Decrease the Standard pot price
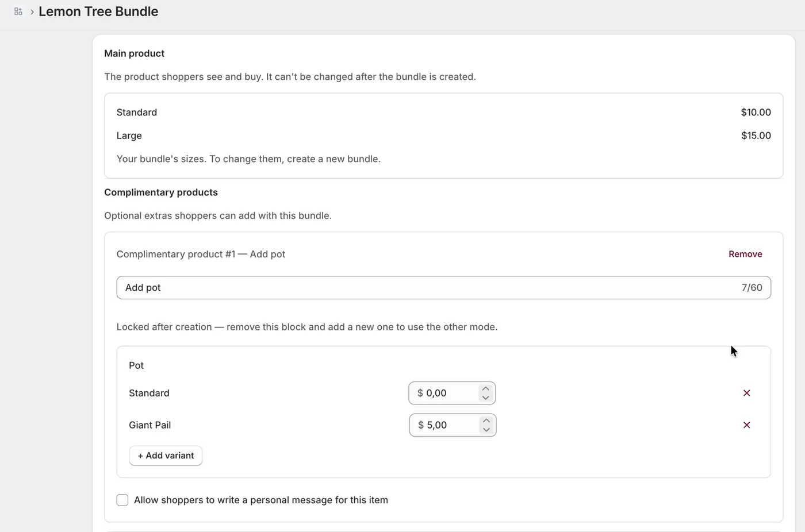 click(x=486, y=398)
